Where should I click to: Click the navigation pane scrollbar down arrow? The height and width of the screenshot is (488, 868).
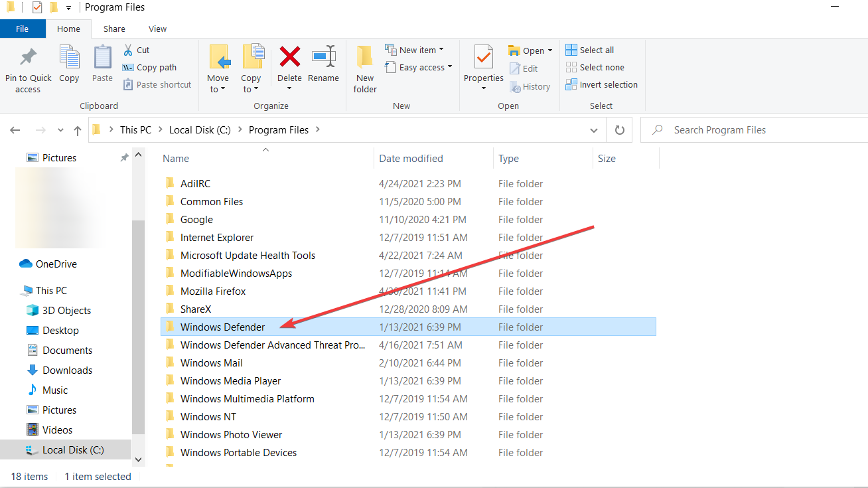138,459
